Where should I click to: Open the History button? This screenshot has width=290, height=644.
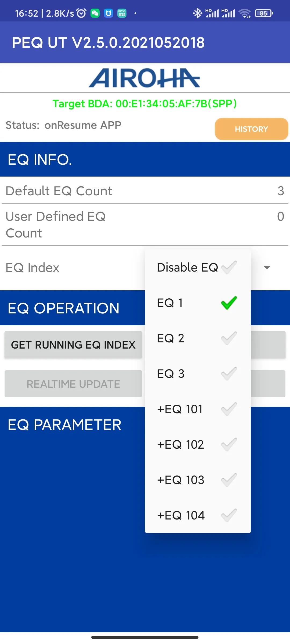pyautogui.click(x=251, y=129)
